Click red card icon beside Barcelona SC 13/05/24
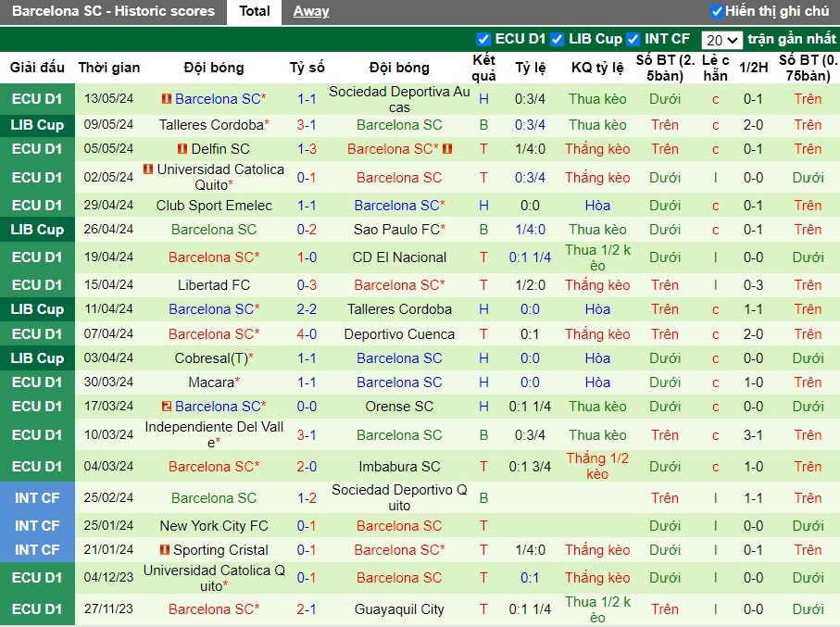Image resolution: width=840 pixels, height=627 pixels. click(167, 99)
